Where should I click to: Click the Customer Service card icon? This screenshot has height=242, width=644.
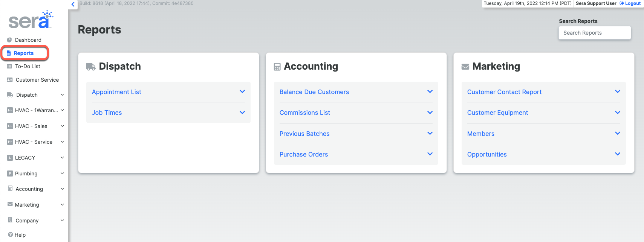10,80
